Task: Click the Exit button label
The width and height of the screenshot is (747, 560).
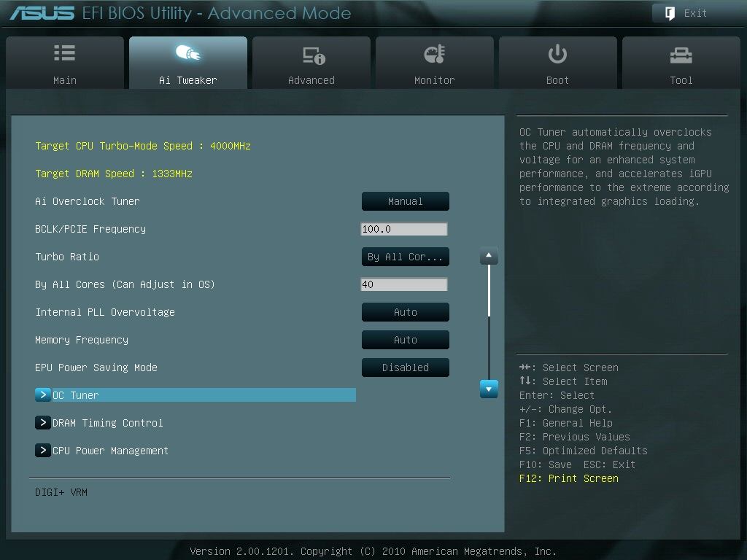Action: (695, 13)
